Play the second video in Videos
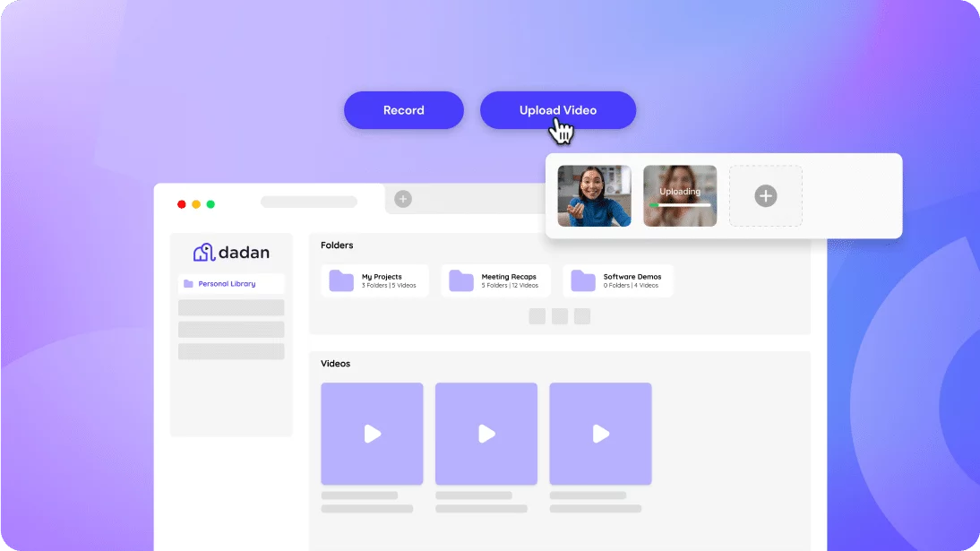This screenshot has width=980, height=551. 486,434
